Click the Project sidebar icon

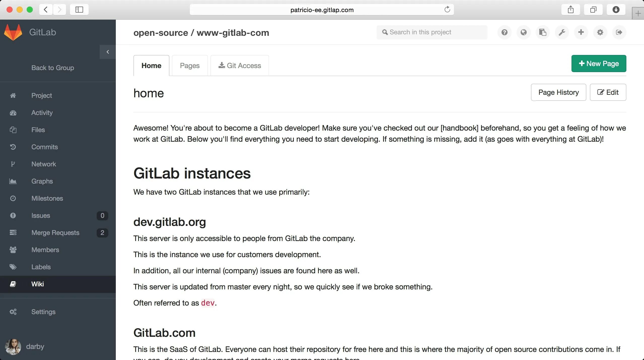pyautogui.click(x=13, y=95)
